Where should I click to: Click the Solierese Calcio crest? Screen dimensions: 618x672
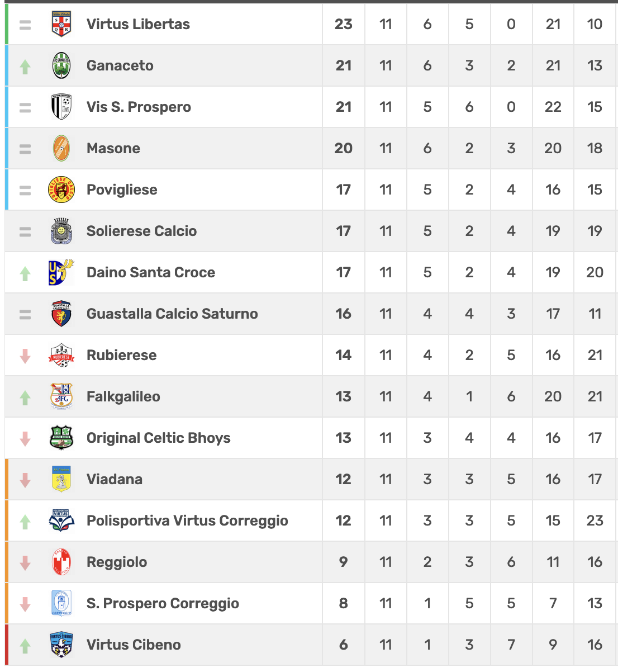61,231
